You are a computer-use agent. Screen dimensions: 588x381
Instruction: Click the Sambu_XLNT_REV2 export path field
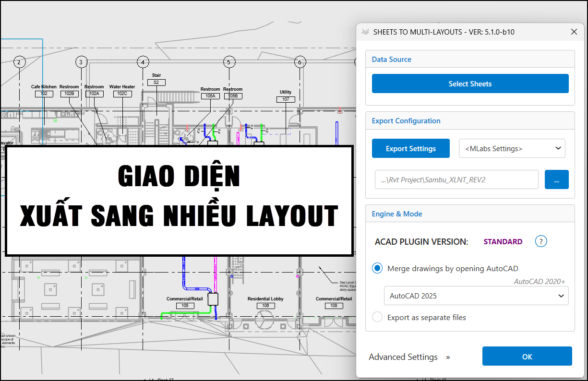point(456,179)
